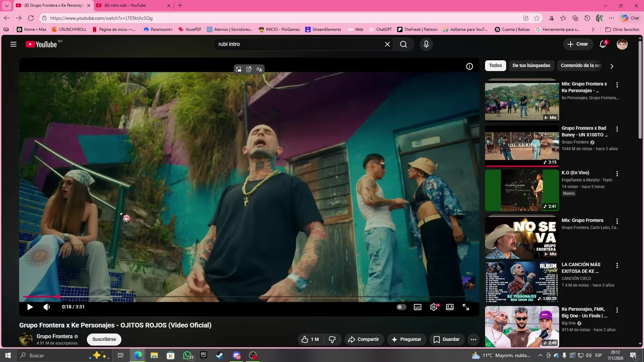Open StreamElements bookmark
This screenshot has width=644, height=362.
click(323, 30)
